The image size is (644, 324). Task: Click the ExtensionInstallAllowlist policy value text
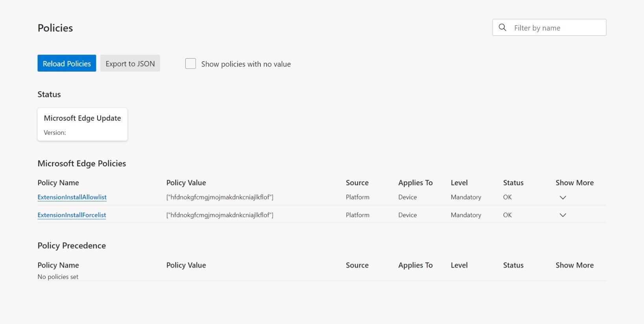pos(220,197)
